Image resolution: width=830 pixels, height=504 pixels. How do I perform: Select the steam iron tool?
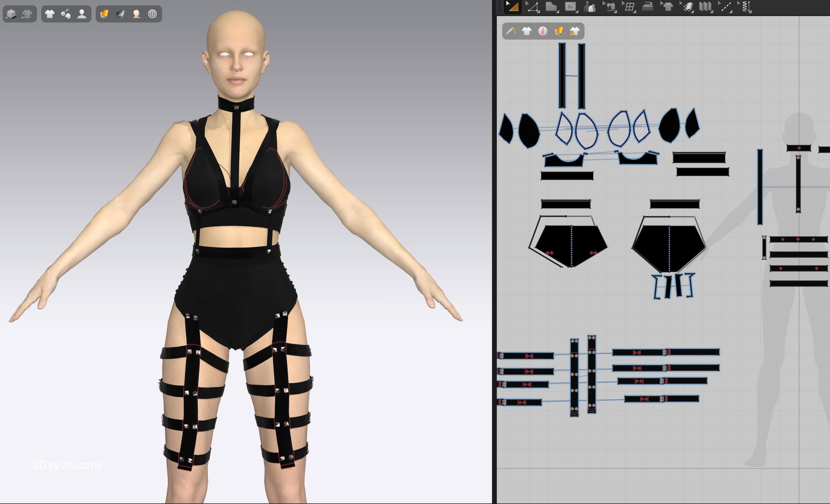pos(647,7)
